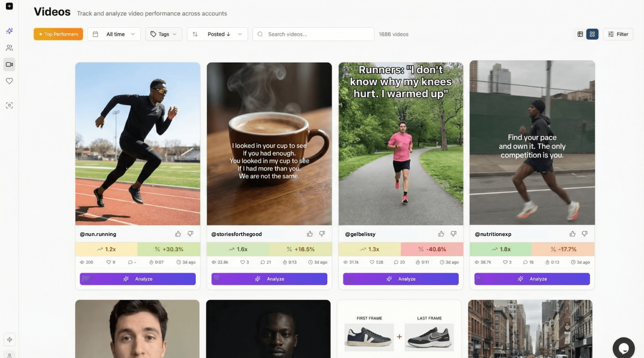Click the 1.6x multiplier badge
The image size is (644, 358).
[238, 249]
